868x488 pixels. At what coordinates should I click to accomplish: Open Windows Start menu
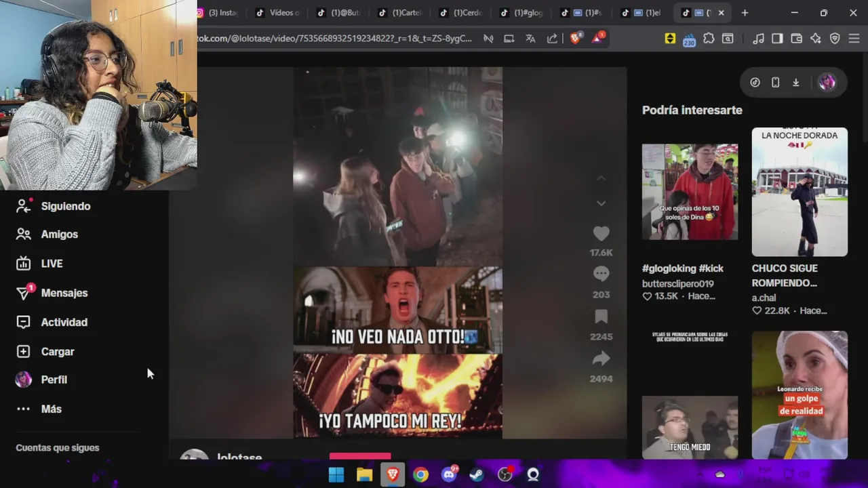(x=336, y=475)
